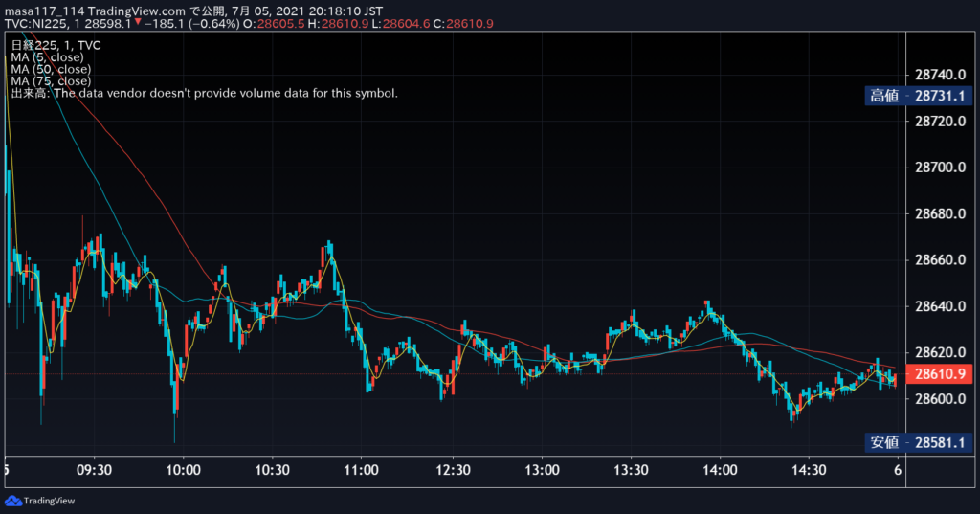980x514 pixels.
Task: Click the 28720.0 price axis value
Action: pos(940,122)
